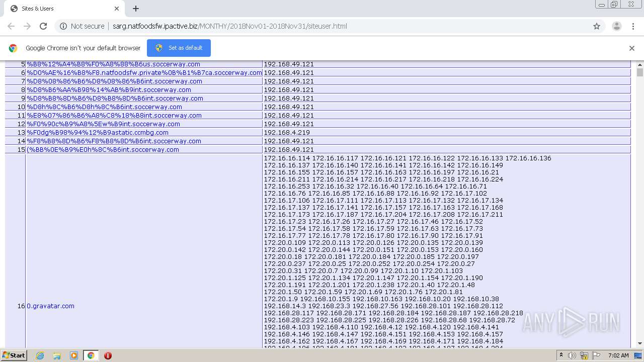Open the red stop-sign taskbar app
This screenshot has height=362, width=644.
[x=108, y=355]
